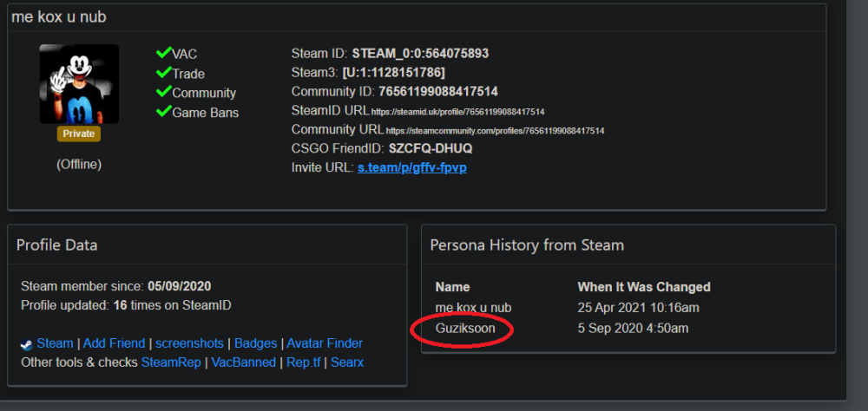The height and width of the screenshot is (411, 868).
Task: Check the profile on SteamRep
Action: pyautogui.click(x=171, y=362)
